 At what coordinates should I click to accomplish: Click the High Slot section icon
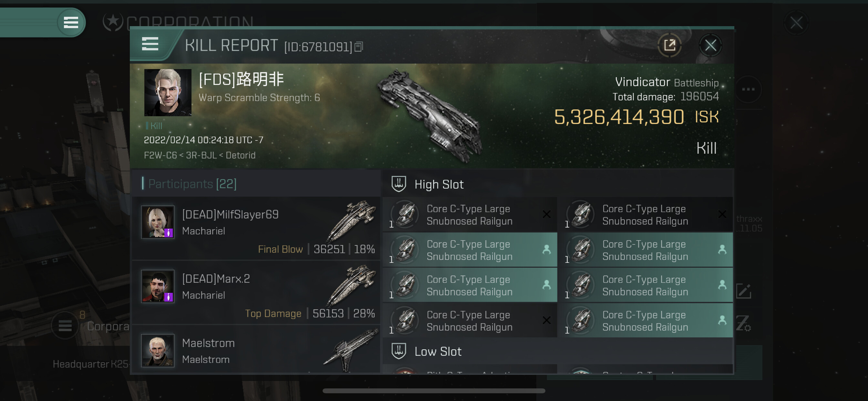tap(398, 184)
